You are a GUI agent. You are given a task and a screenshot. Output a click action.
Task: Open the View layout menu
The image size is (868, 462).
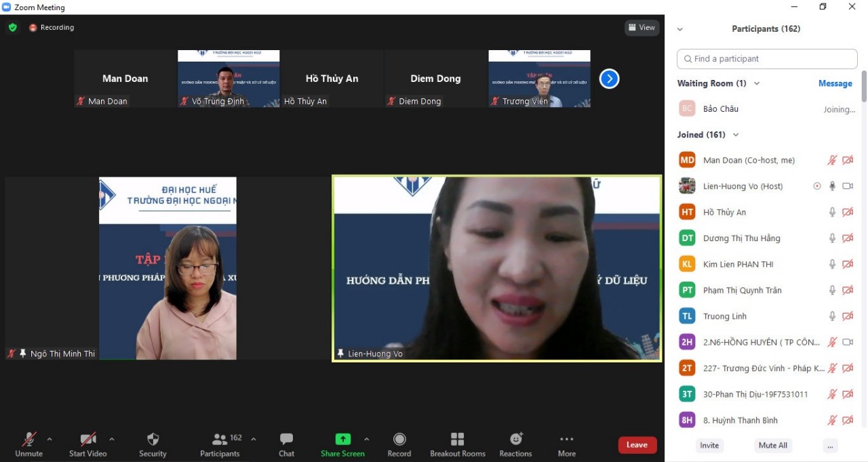642,28
